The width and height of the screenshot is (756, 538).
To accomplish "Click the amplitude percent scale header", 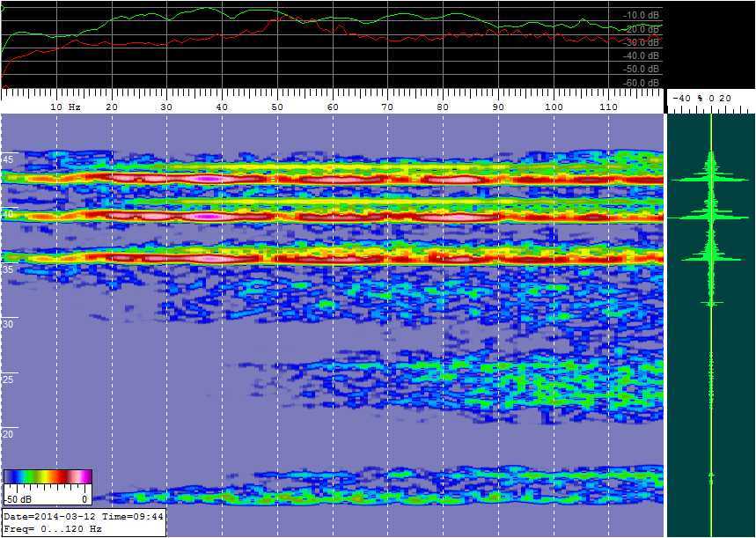I will tap(701, 99).
